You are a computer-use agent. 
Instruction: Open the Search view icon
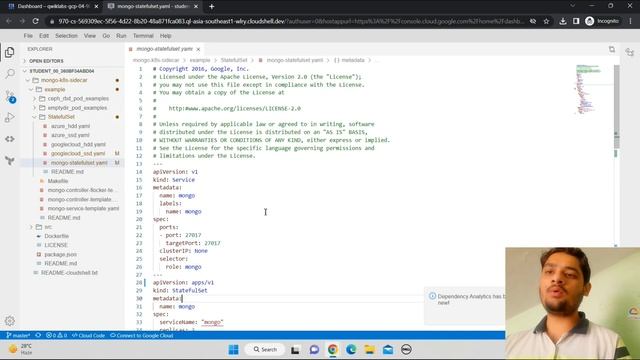pos(10,73)
